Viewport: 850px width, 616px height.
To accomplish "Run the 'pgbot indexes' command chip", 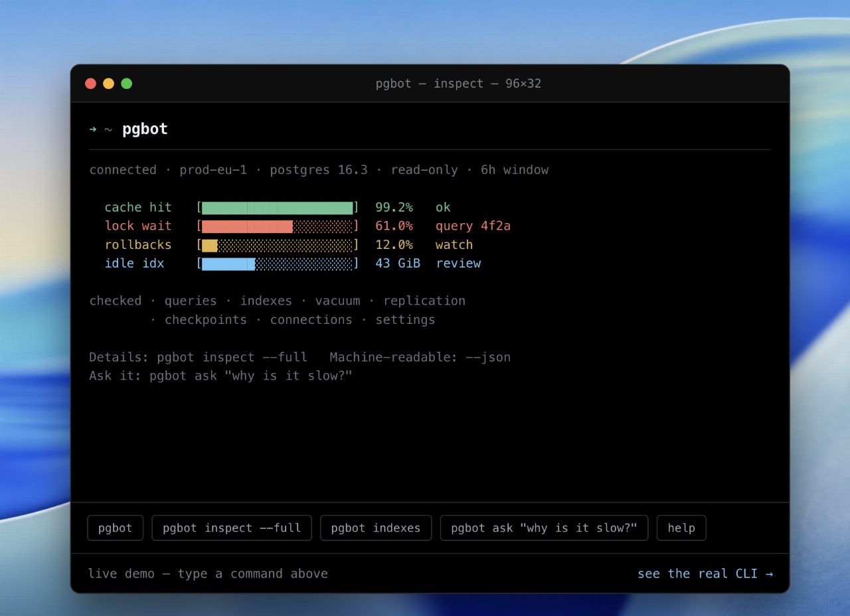I will coord(376,528).
